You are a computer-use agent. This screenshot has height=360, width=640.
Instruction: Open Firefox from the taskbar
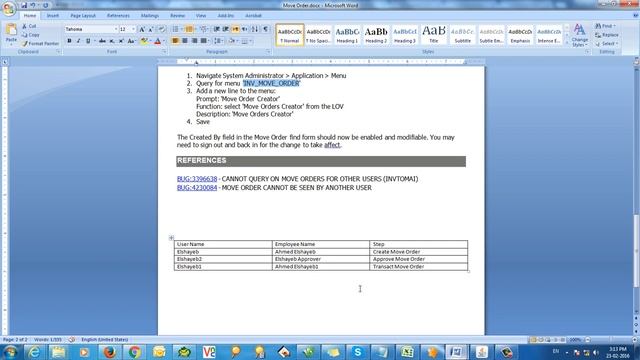click(x=109, y=352)
